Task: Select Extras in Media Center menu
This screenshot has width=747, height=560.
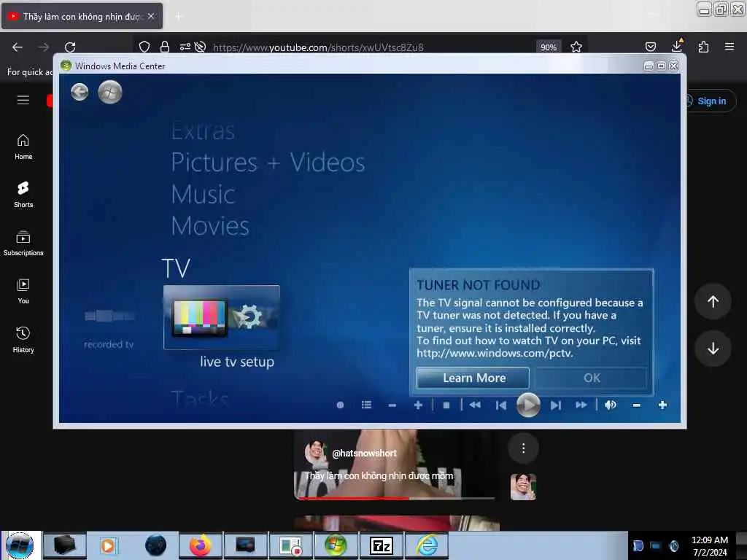Action: (204, 131)
